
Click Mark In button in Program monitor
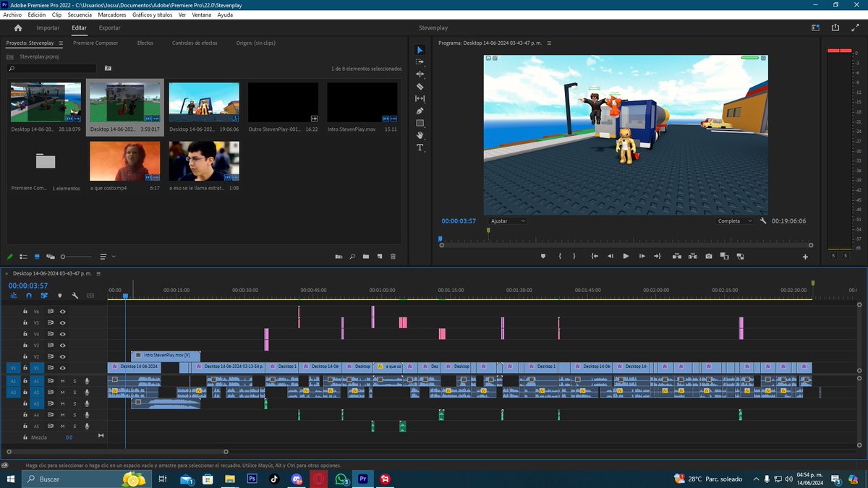click(x=560, y=256)
